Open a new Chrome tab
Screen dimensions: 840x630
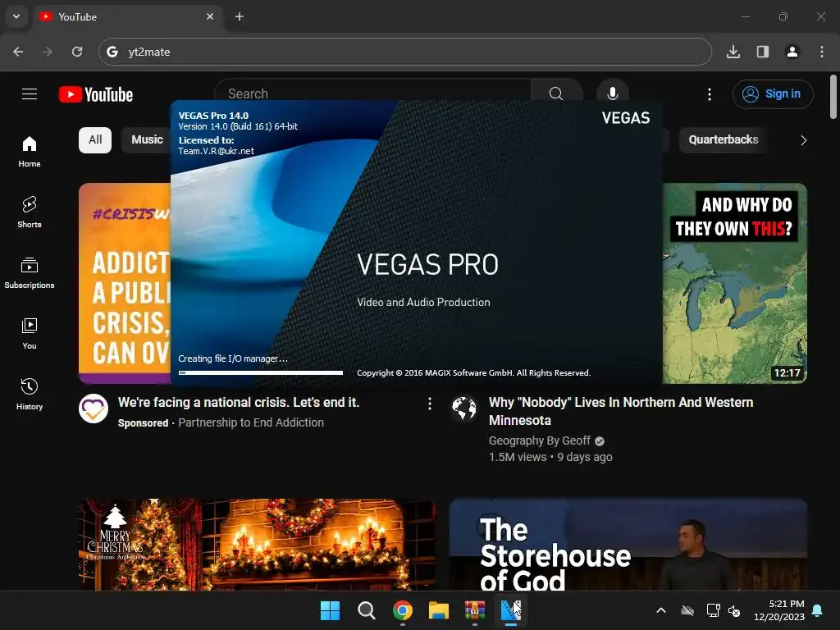click(x=240, y=16)
